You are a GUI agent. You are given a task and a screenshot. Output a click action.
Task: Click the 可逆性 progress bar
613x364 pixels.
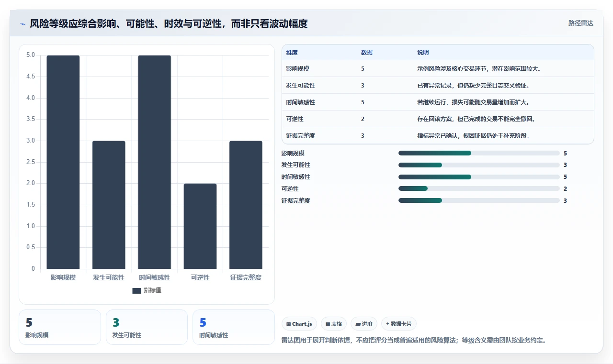point(479,189)
